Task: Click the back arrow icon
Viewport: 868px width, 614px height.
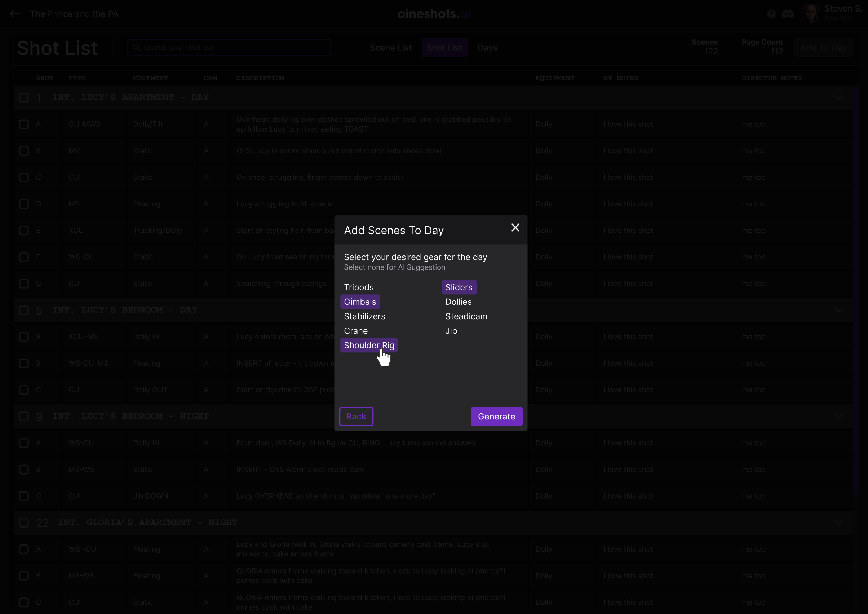Action: [15, 14]
